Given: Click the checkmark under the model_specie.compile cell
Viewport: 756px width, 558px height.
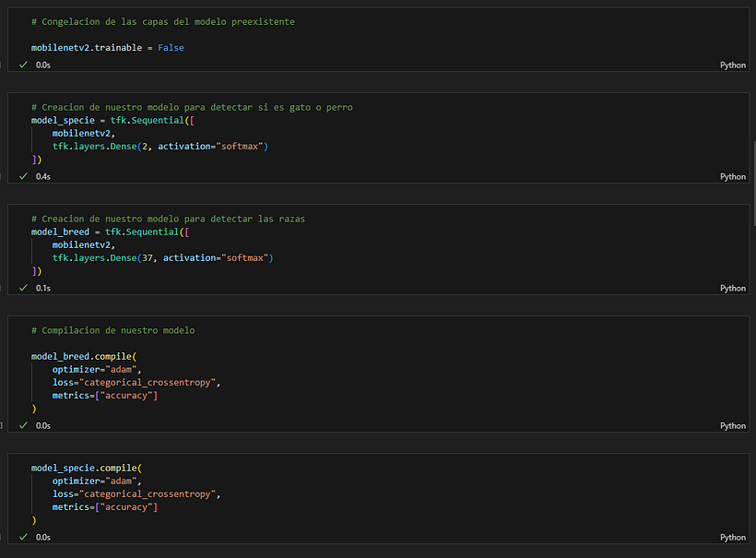Looking at the screenshot, I should point(24,537).
